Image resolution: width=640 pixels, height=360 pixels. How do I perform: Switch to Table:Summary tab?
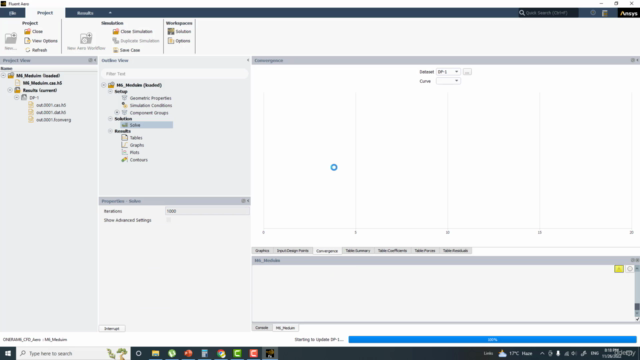[x=358, y=251]
